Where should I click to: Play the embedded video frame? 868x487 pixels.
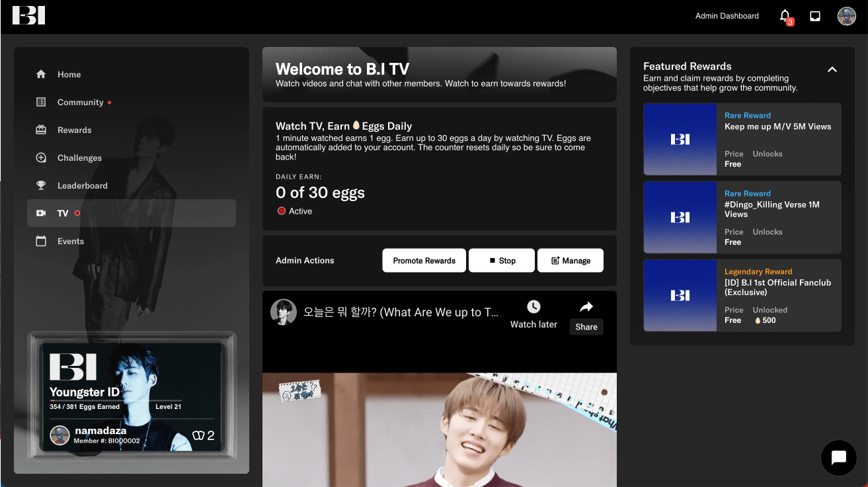coord(440,429)
